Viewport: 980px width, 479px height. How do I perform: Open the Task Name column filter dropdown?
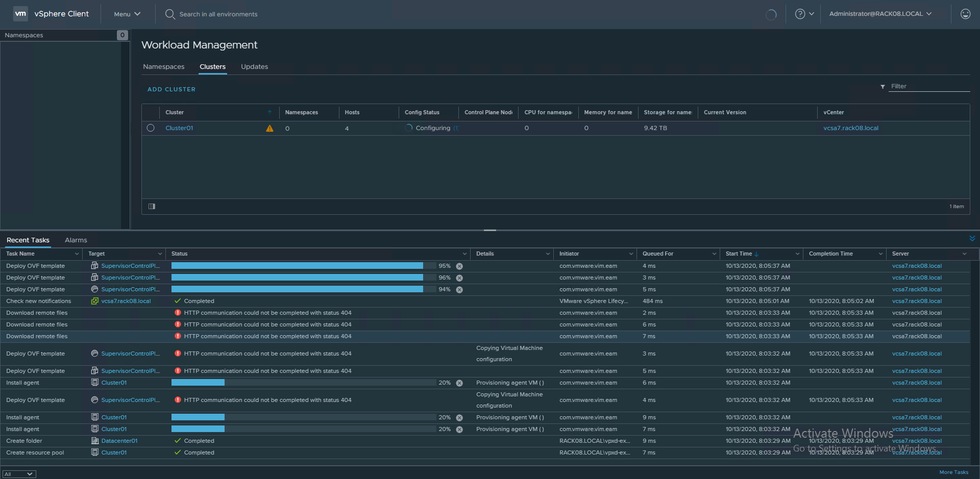click(77, 254)
